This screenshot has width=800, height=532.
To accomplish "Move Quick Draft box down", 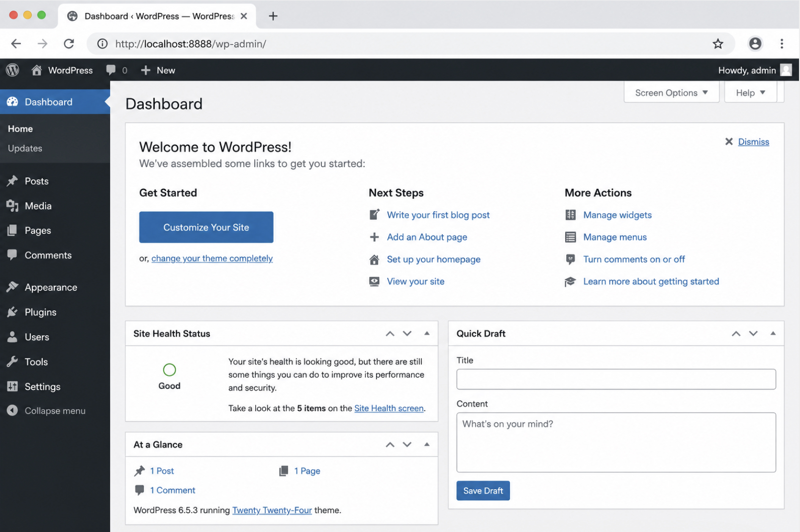I will pos(753,334).
